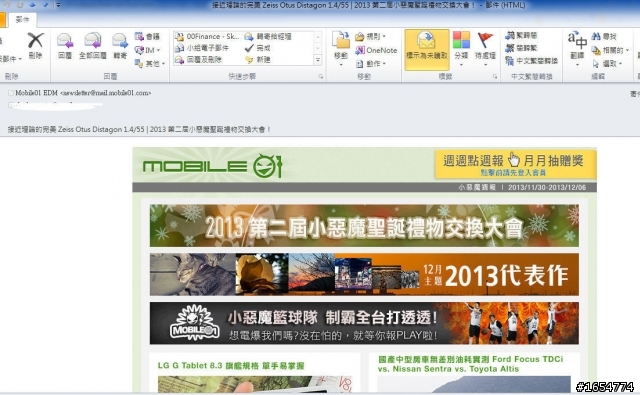Open Customize Quick Access Toolbar arrow
Viewport: 640px width, 395px height.
[x=58, y=5]
